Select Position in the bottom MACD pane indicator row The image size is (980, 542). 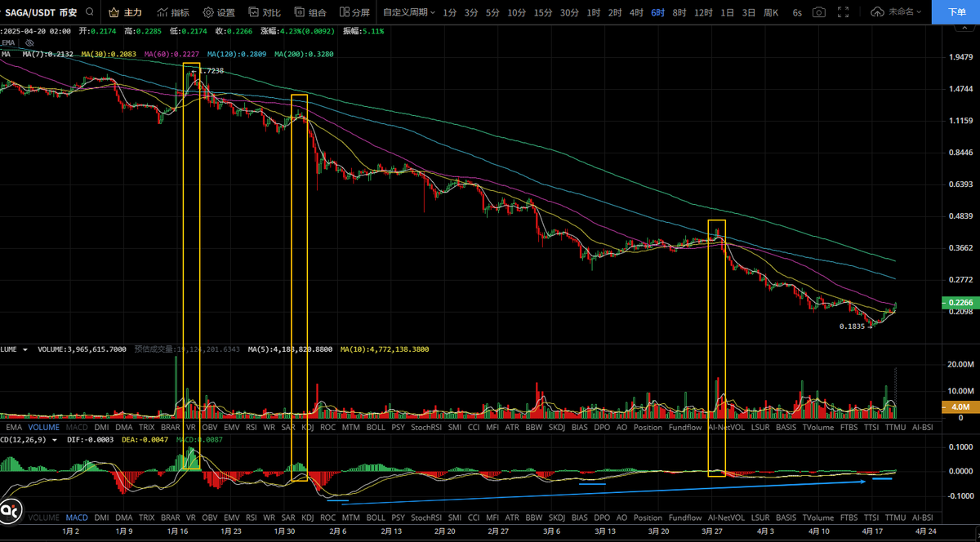648,518
